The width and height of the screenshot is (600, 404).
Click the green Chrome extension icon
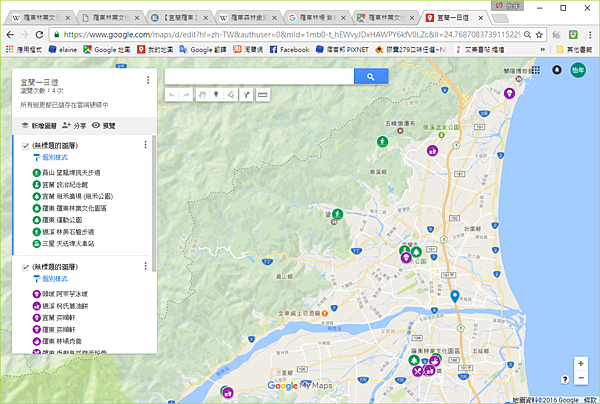pyautogui.click(x=573, y=35)
